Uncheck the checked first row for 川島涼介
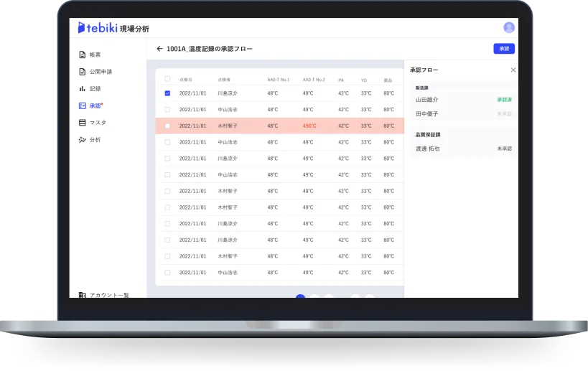Viewport: 588px width, 371px height. [x=167, y=93]
